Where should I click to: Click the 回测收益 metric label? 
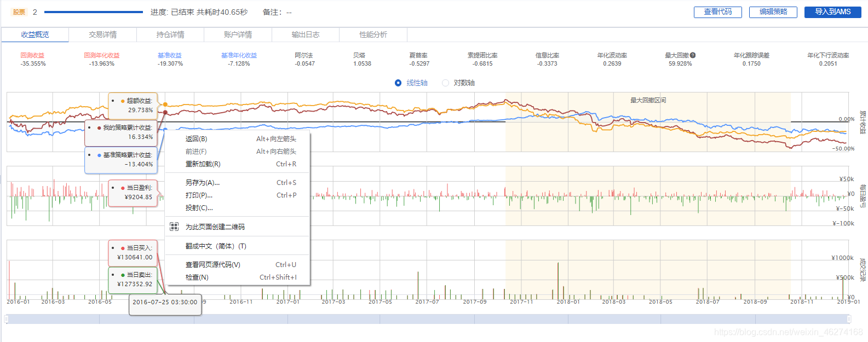tap(33, 55)
